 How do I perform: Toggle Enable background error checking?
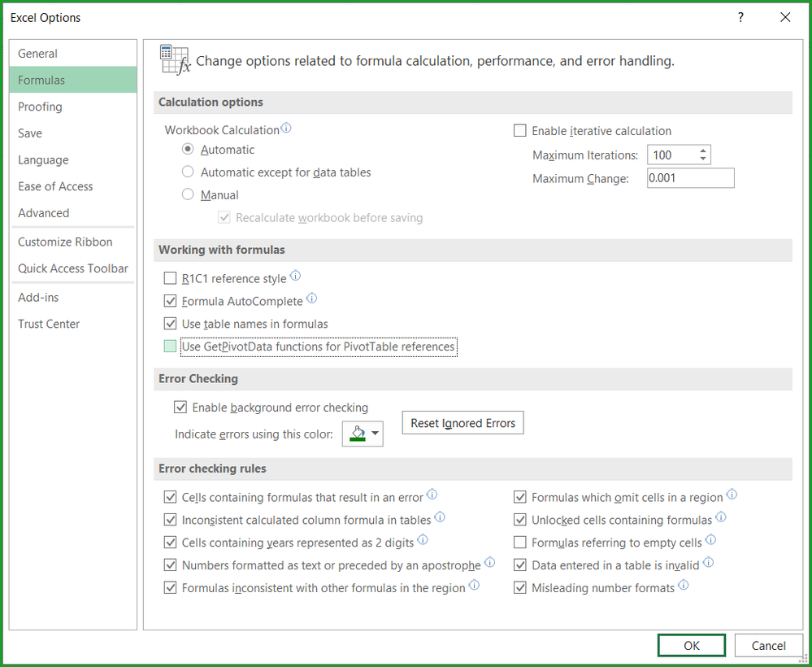pyautogui.click(x=180, y=408)
